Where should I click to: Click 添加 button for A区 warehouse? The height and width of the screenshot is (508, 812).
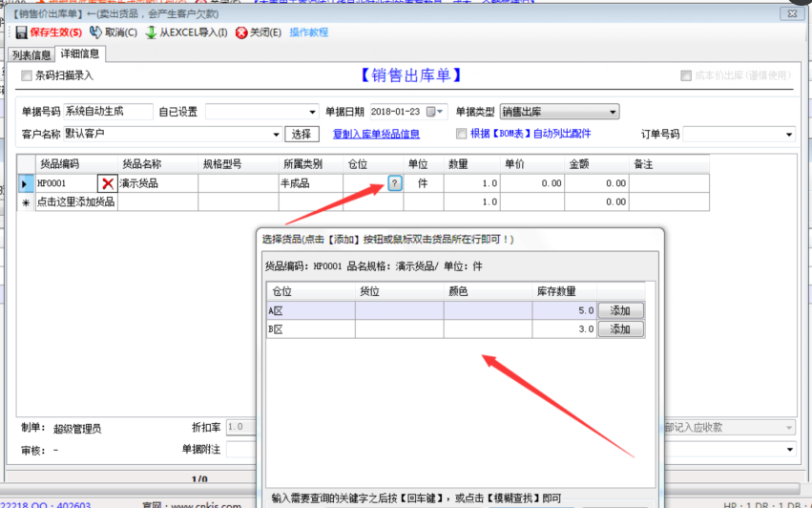pos(620,310)
